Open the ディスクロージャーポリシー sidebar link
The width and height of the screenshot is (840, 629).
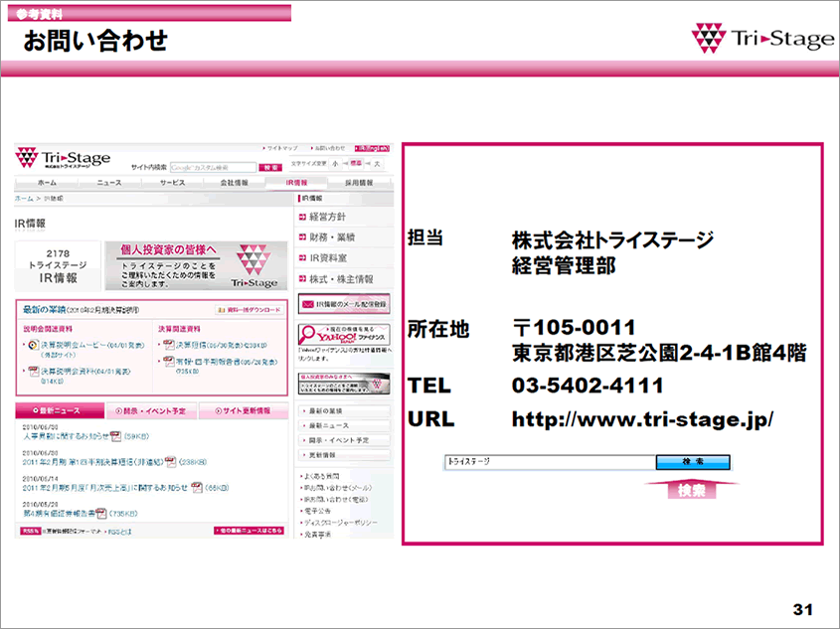pyautogui.click(x=341, y=523)
